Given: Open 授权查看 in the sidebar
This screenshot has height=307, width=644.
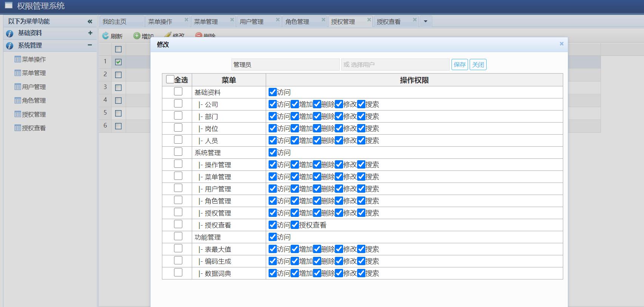Looking at the screenshot, I should [x=34, y=128].
